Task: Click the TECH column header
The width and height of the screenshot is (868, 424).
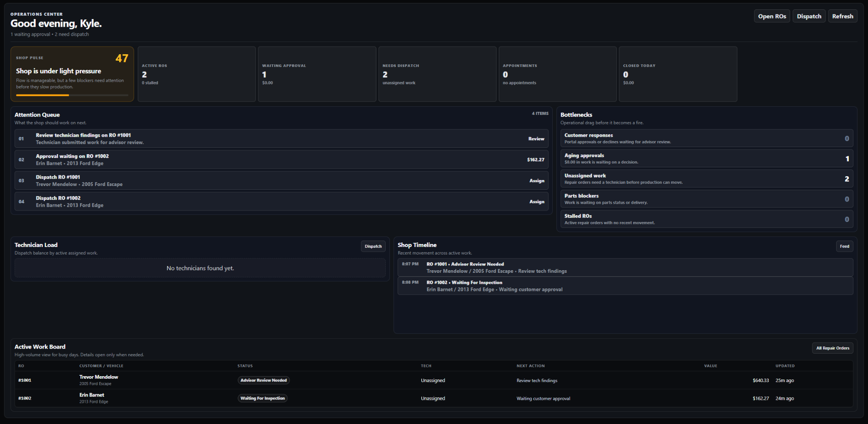Action: click(x=426, y=366)
